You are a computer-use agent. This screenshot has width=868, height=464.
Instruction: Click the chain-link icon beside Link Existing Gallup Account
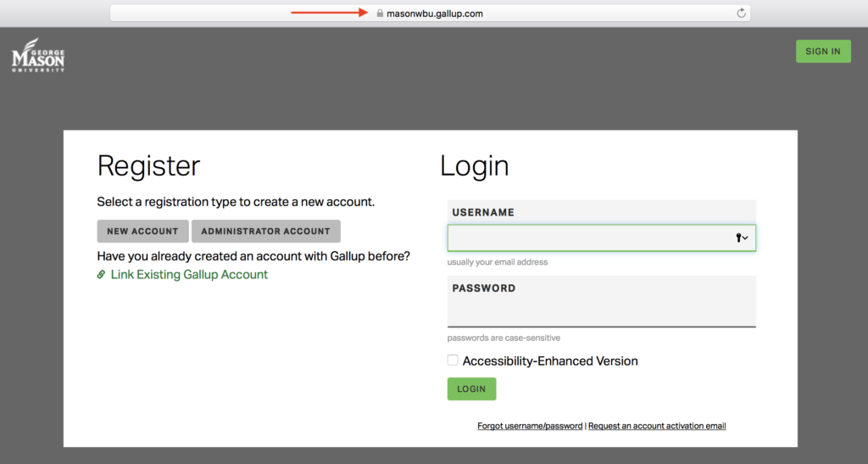102,275
